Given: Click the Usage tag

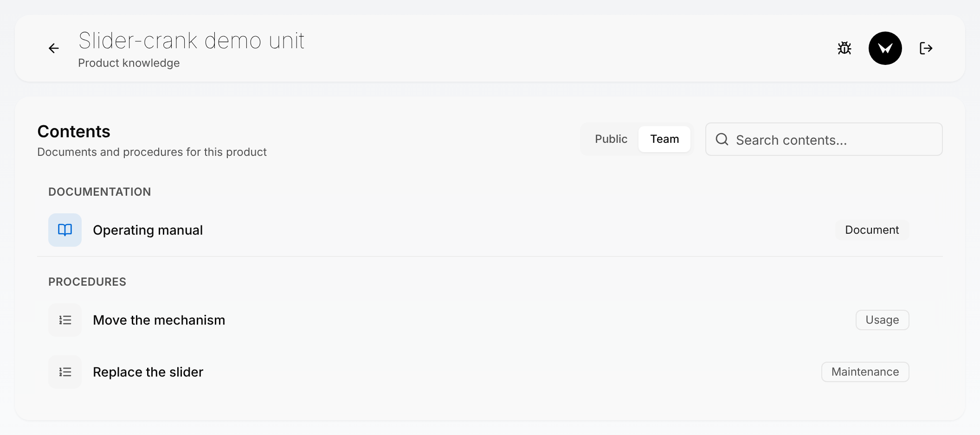Looking at the screenshot, I should click(882, 320).
